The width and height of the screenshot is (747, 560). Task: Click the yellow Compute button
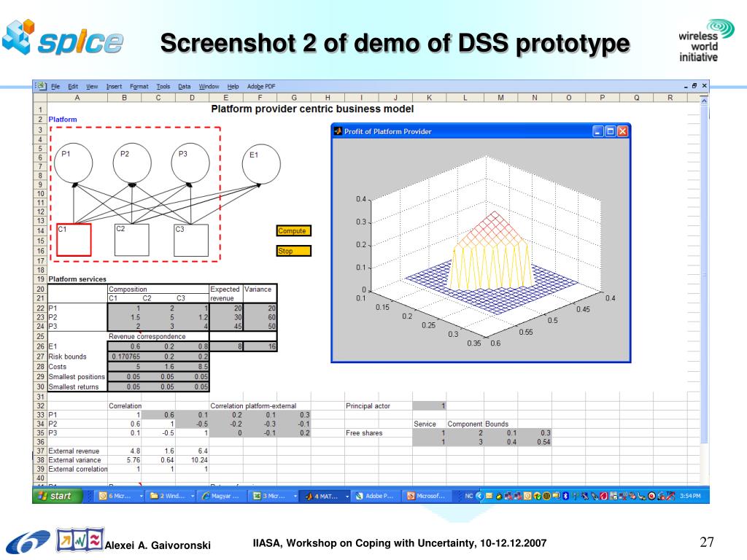click(293, 231)
